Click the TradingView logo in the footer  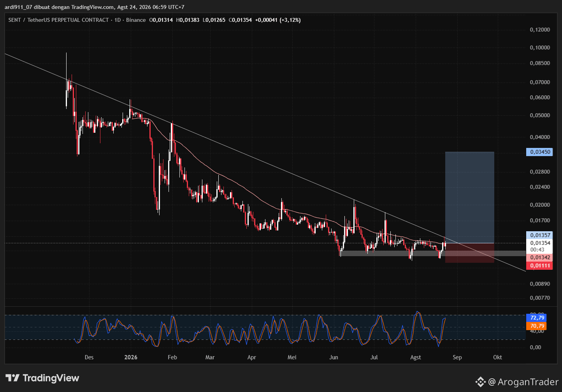[42, 378]
